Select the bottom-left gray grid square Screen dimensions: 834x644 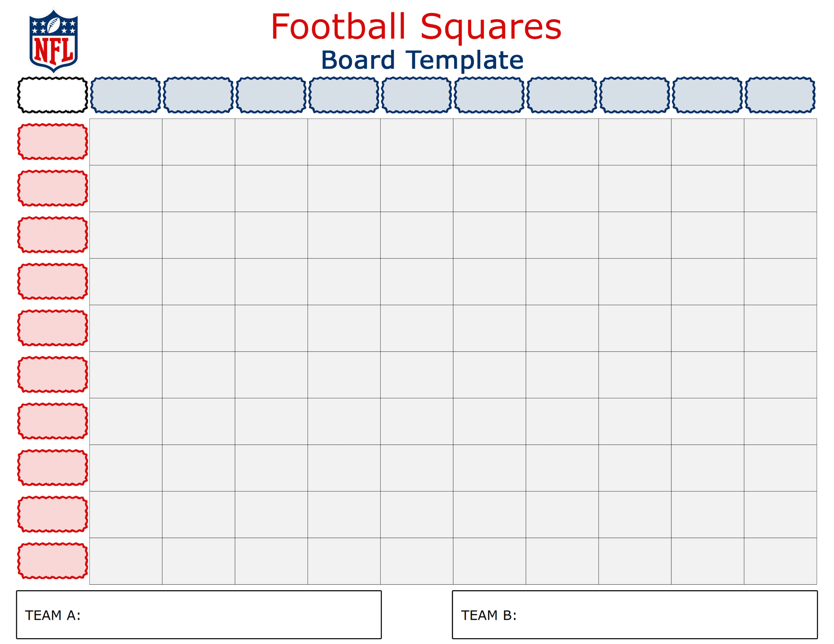[126, 561]
